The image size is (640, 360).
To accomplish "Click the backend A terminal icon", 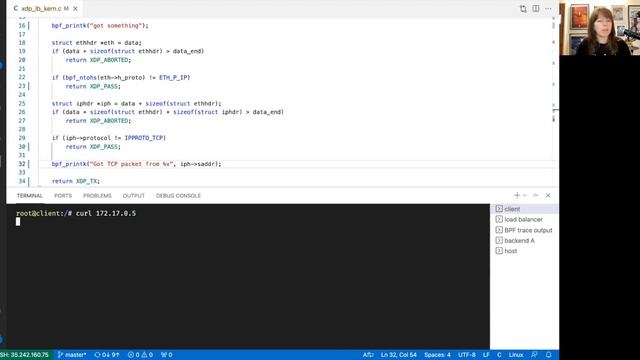I will (x=499, y=241).
